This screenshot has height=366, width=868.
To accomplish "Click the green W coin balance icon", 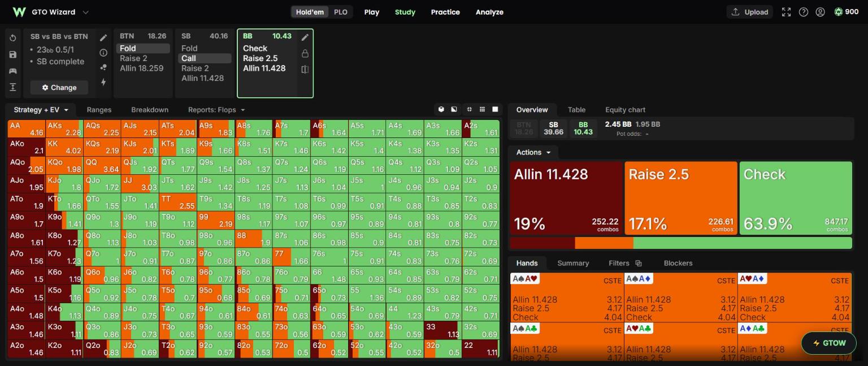I will 839,12.
